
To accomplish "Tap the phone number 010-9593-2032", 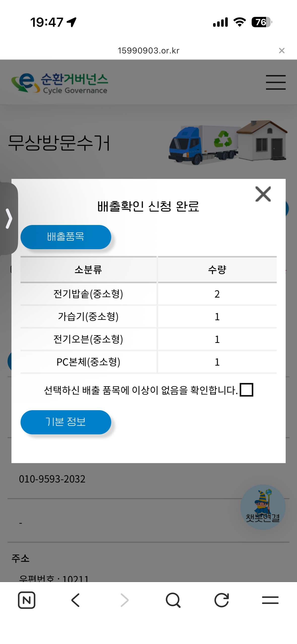I will point(52,479).
